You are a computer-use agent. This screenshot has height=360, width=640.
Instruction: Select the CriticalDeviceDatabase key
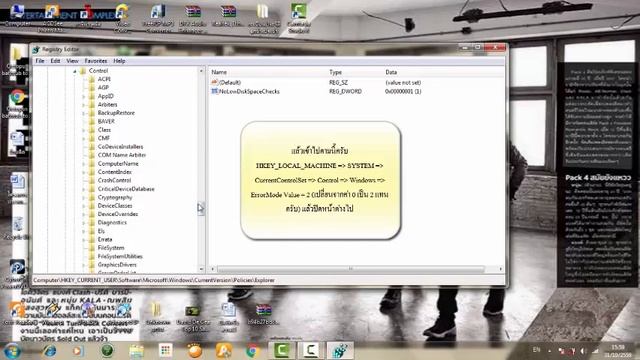126,189
